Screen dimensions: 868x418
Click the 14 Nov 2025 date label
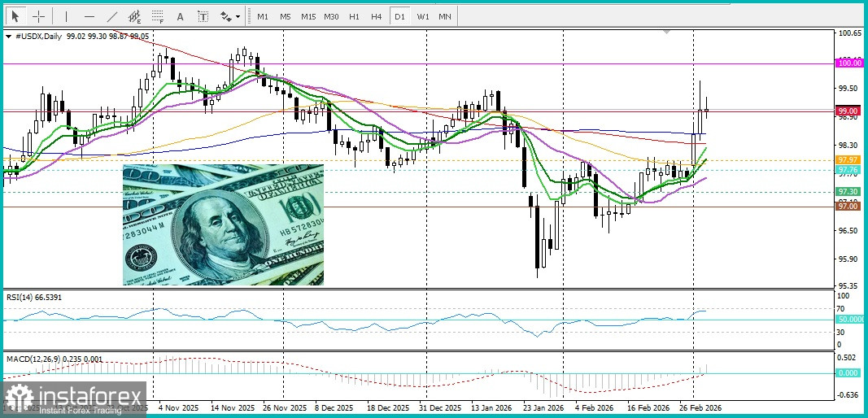[234, 407]
